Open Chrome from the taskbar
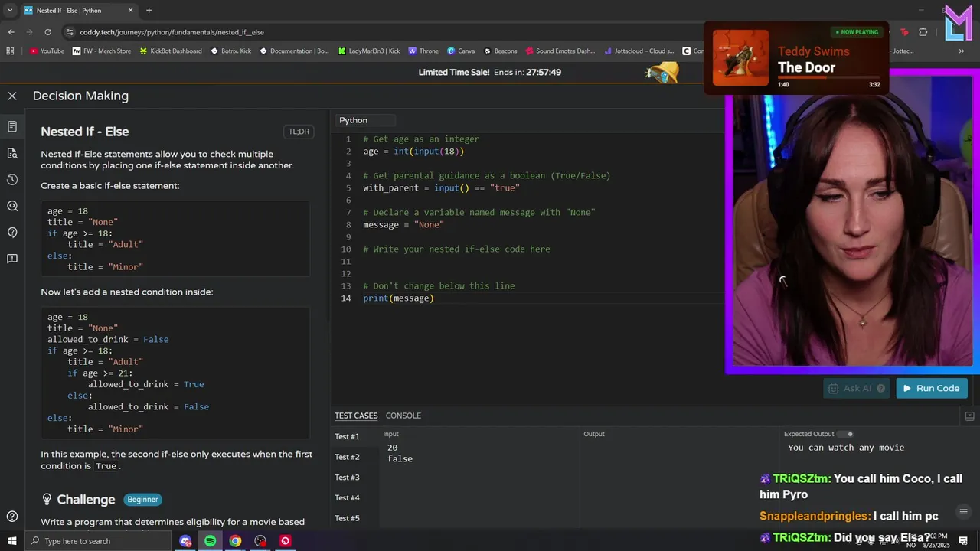Image resolution: width=980 pixels, height=551 pixels. (235, 541)
